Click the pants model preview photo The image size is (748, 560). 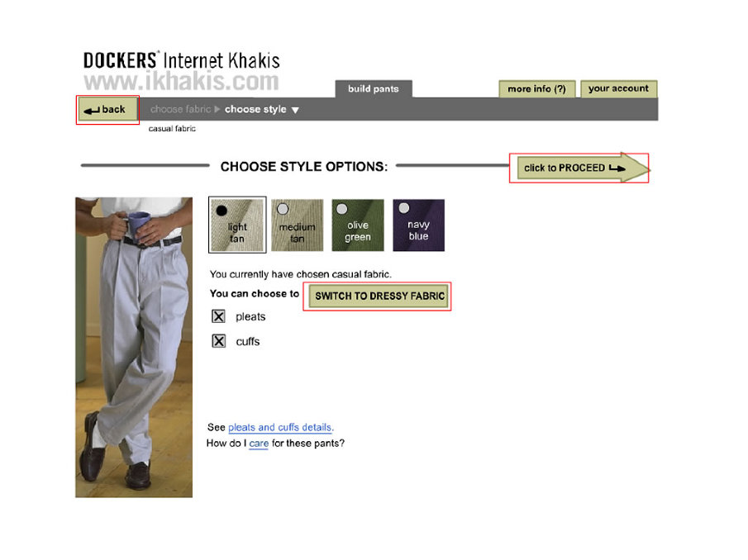(134, 348)
